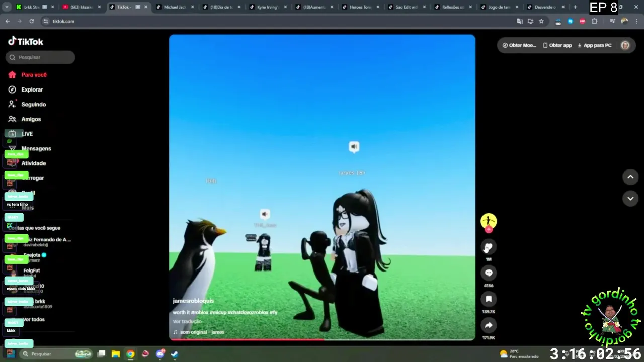Click Ver todos in followed accounts
Screen dimensions: 644x362
pyautogui.click(x=33, y=320)
